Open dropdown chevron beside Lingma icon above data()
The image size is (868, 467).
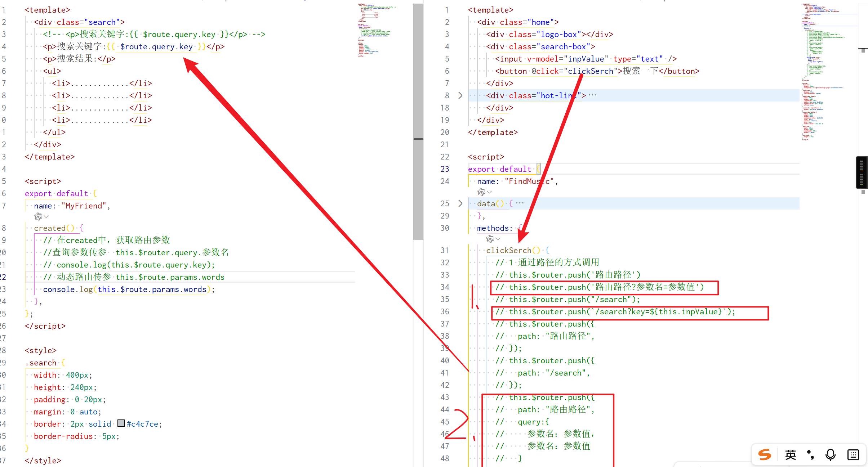click(490, 192)
